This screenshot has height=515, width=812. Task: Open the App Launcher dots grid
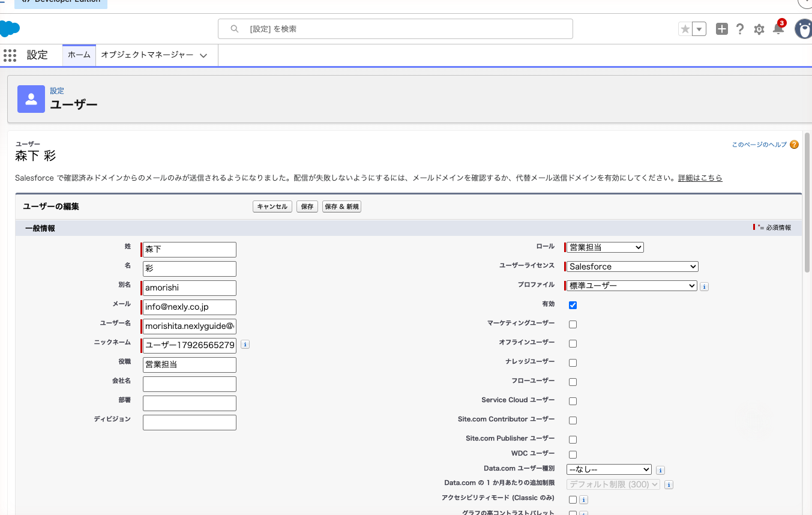(x=10, y=55)
